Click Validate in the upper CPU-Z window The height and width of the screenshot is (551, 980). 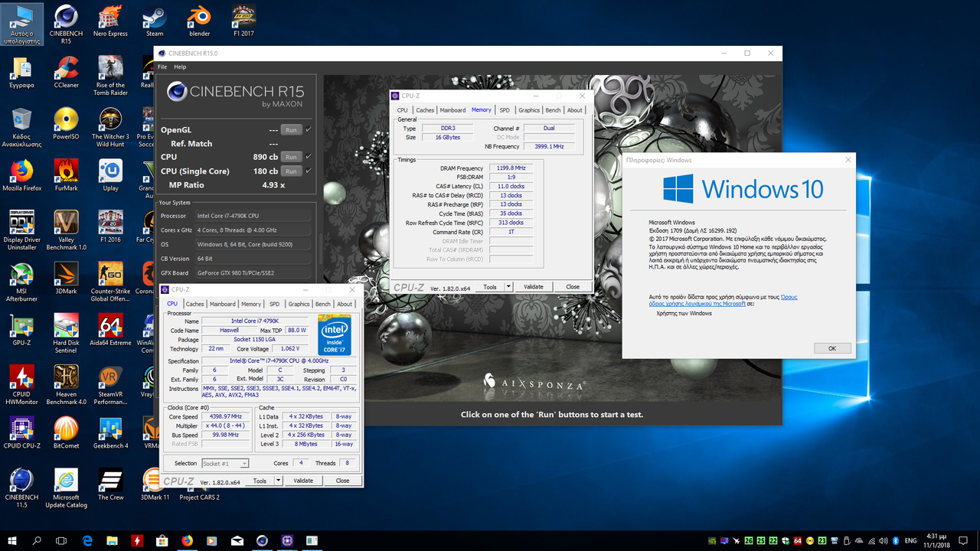tap(533, 287)
